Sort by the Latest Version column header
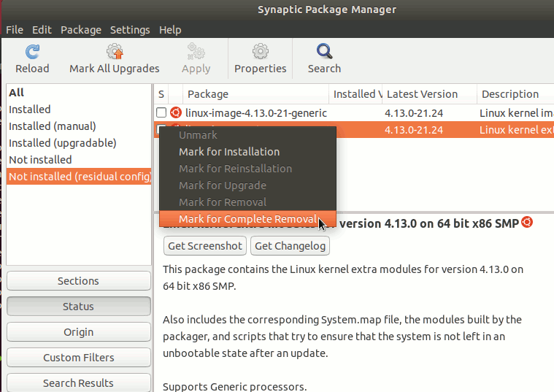Image resolution: width=554 pixels, height=392 pixels. pyautogui.click(x=430, y=94)
